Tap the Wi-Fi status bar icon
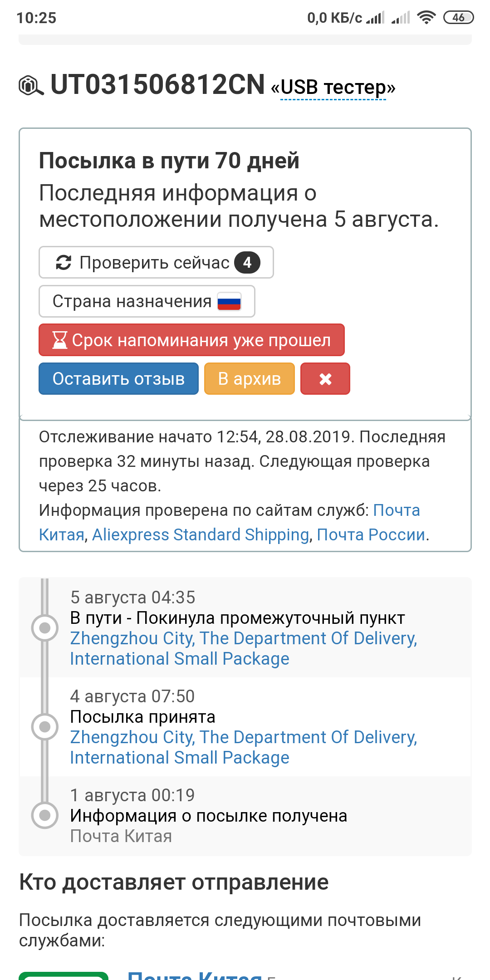 tap(426, 18)
